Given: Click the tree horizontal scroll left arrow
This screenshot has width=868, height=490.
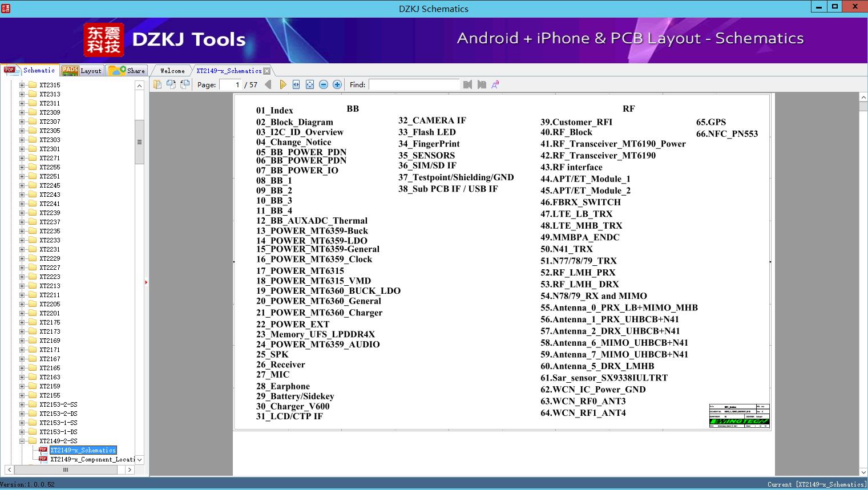Looking at the screenshot, I should 9,469.
